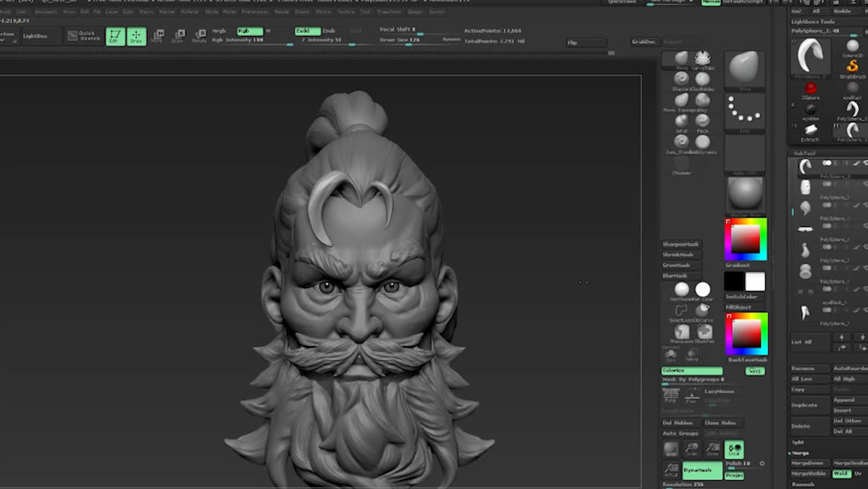The height and width of the screenshot is (489, 868).
Task: Pick a color from the color picker
Action: [745, 237]
